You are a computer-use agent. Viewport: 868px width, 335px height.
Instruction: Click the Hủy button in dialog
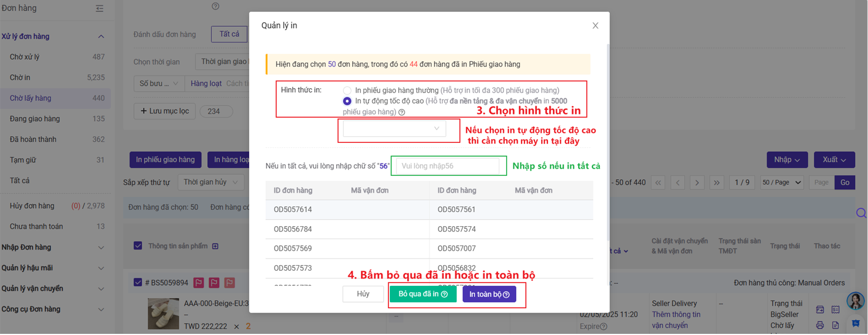(363, 294)
